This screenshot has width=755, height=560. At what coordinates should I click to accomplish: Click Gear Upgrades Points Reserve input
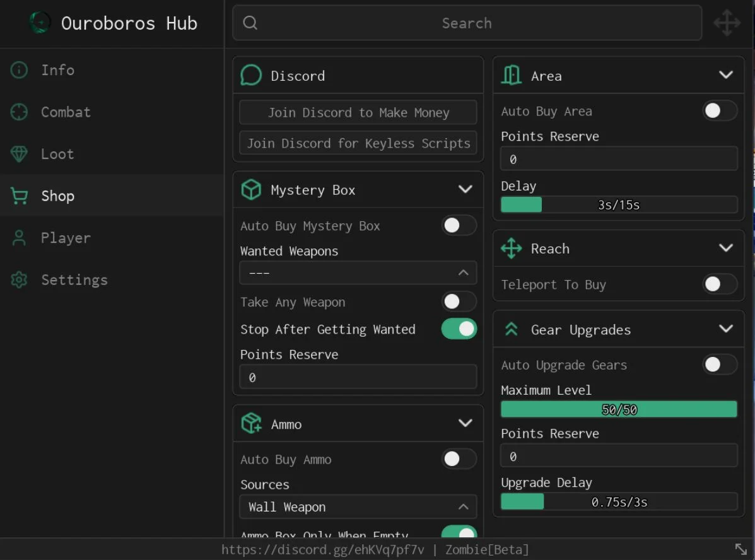tap(619, 455)
